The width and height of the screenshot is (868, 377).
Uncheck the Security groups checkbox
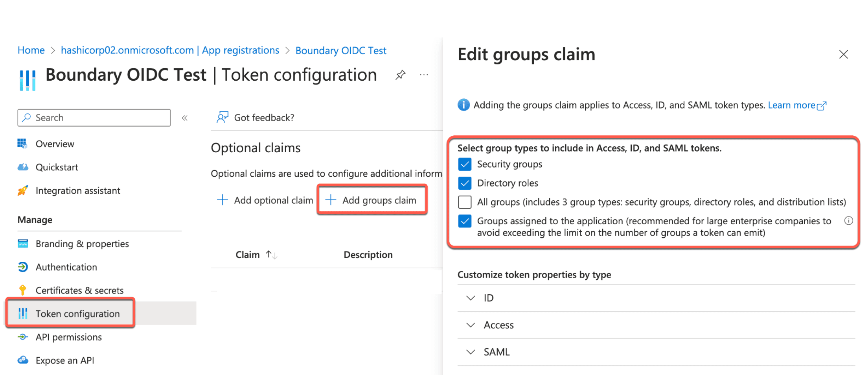pos(465,164)
